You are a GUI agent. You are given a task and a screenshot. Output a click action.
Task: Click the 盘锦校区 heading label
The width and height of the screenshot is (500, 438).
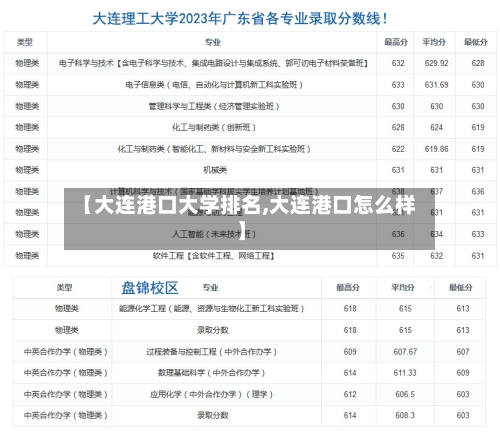pos(150,288)
